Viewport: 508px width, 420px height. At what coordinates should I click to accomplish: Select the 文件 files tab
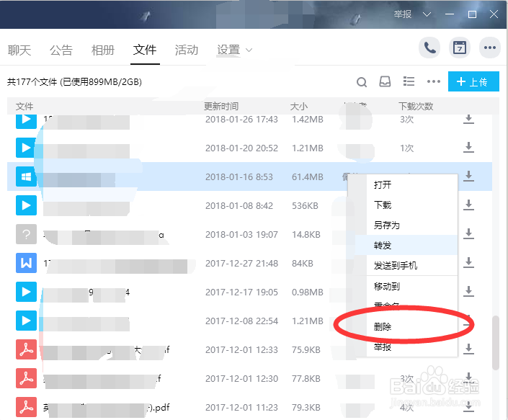(145, 50)
